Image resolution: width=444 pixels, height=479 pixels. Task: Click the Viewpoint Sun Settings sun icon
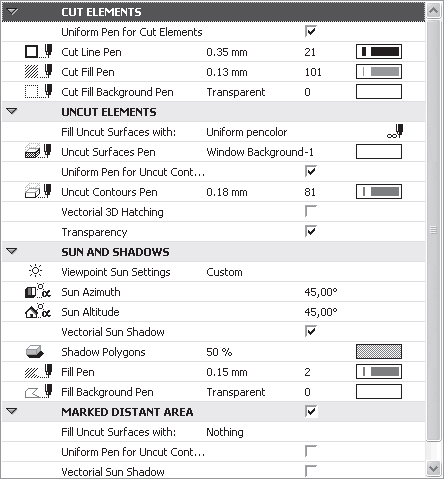(x=35, y=271)
